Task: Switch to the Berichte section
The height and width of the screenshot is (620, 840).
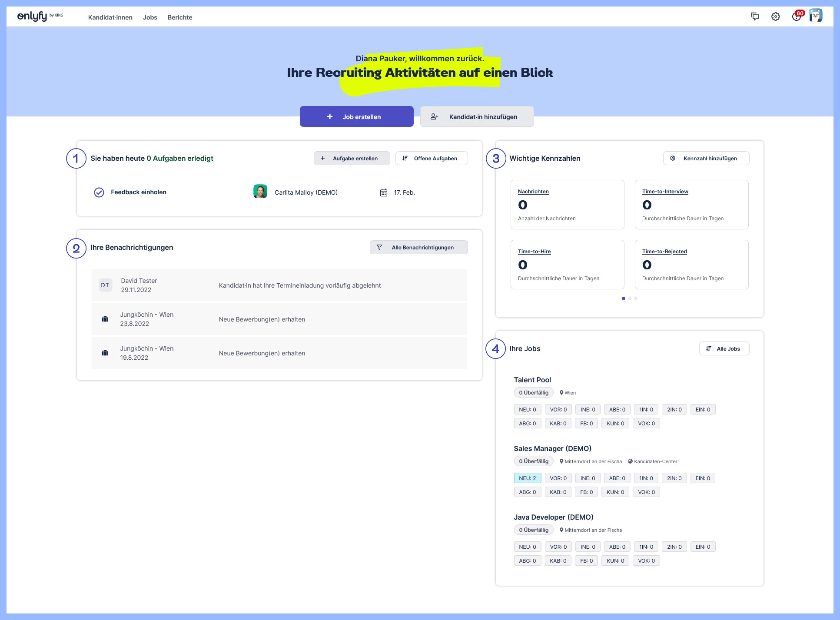Action: [x=179, y=17]
